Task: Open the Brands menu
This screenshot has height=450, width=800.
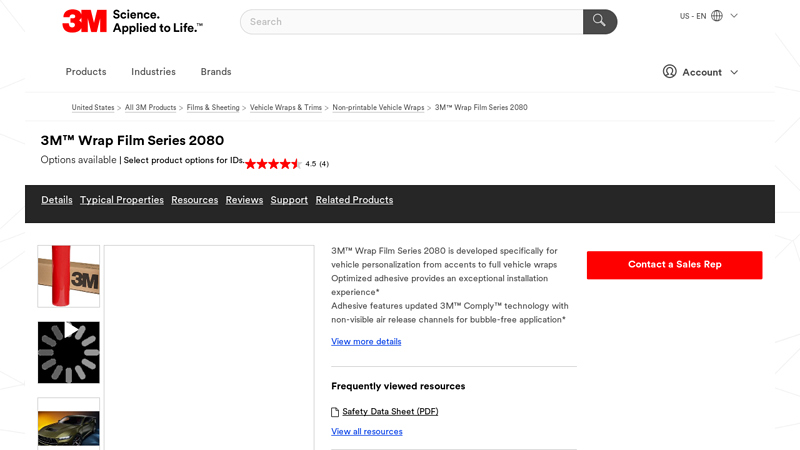Action: click(x=216, y=71)
